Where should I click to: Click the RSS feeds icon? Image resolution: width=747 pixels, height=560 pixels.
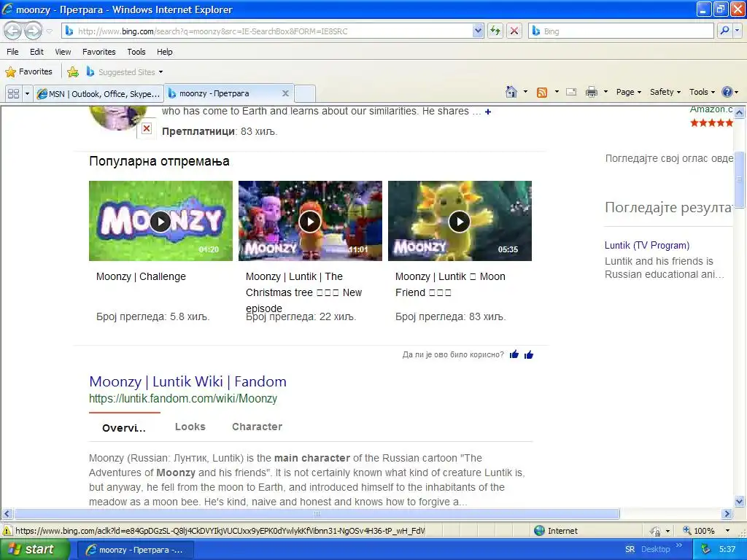point(542,93)
